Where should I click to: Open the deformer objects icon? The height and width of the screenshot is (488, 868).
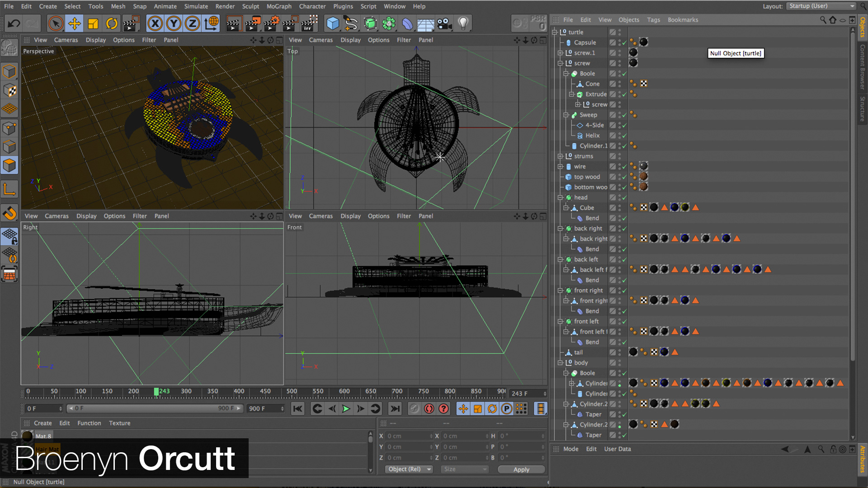[x=407, y=23]
